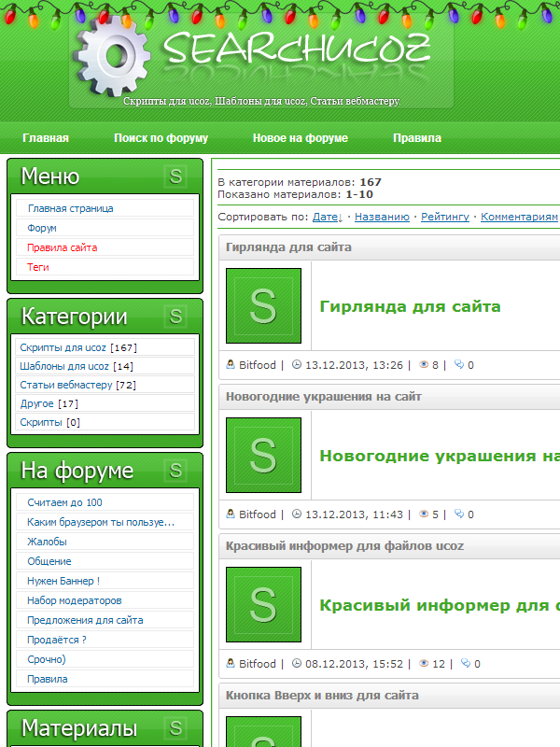
Task: Open the large green Новогодние украшения title
Action: coord(440,456)
